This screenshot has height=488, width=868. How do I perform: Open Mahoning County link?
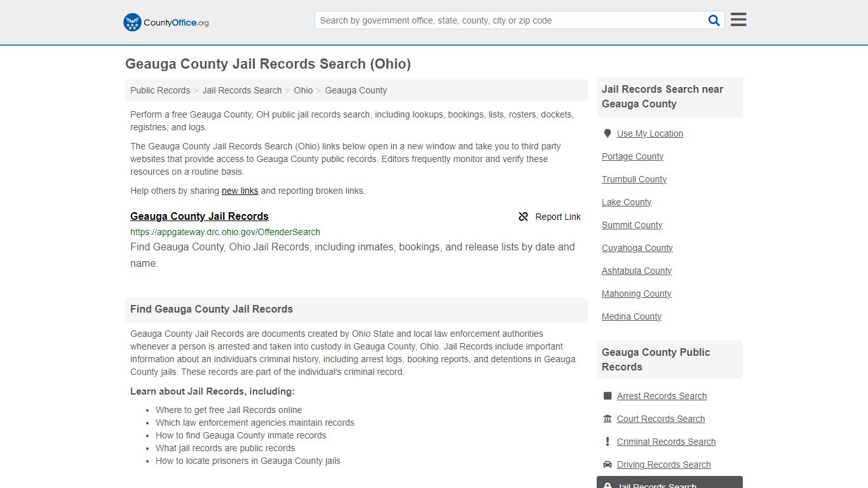point(636,294)
